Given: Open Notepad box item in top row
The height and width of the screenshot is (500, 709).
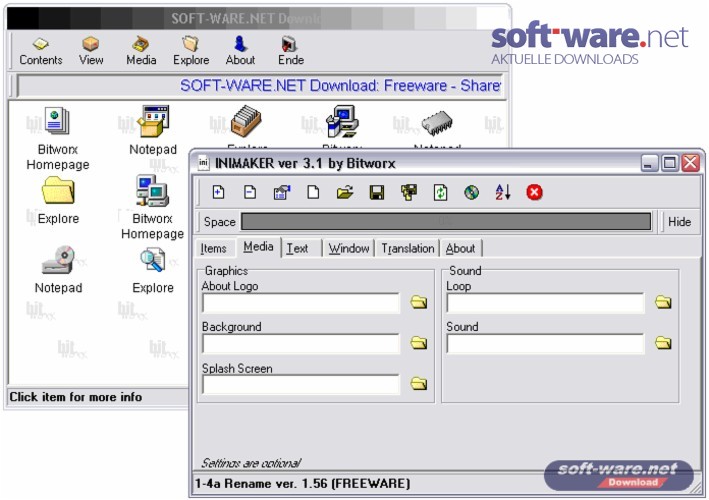Looking at the screenshot, I should pyautogui.click(x=153, y=130).
